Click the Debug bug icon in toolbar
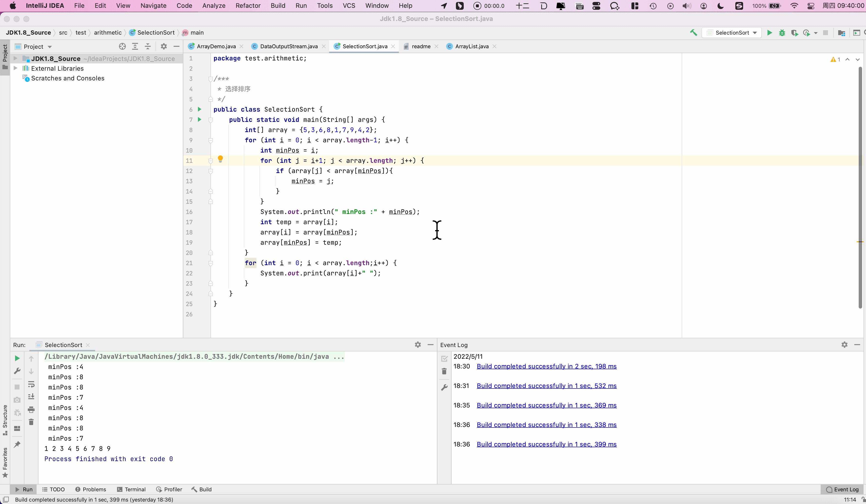The height and width of the screenshot is (504, 866). point(782,33)
